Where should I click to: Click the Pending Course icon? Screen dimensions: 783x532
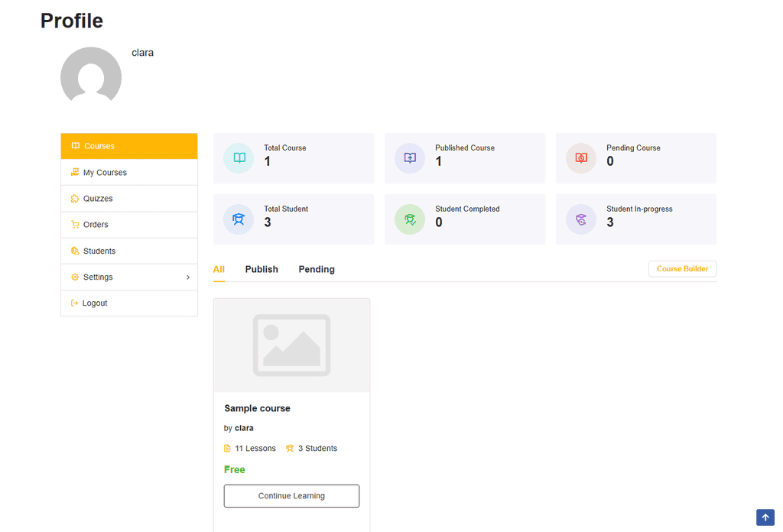pyautogui.click(x=581, y=158)
